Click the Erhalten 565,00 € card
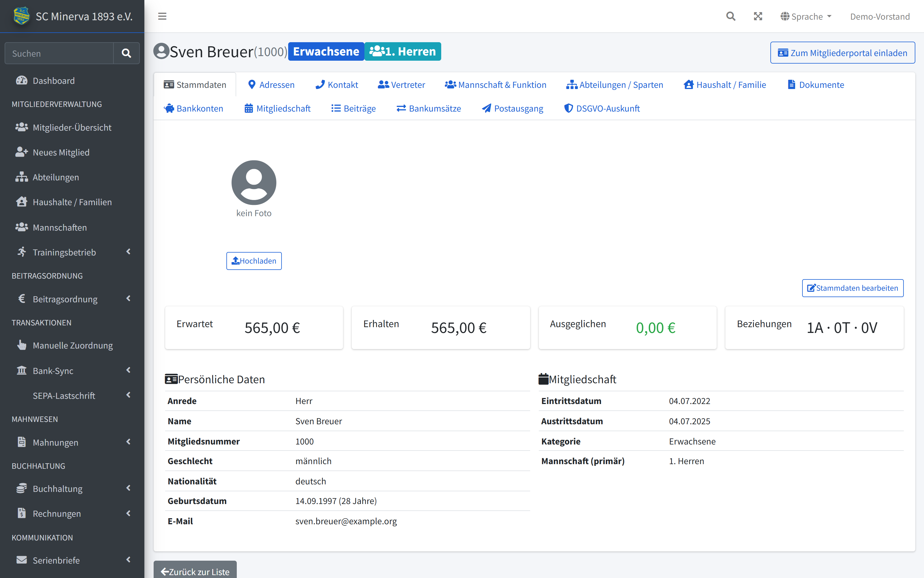Viewport: 924px width, 578px height. click(x=441, y=328)
